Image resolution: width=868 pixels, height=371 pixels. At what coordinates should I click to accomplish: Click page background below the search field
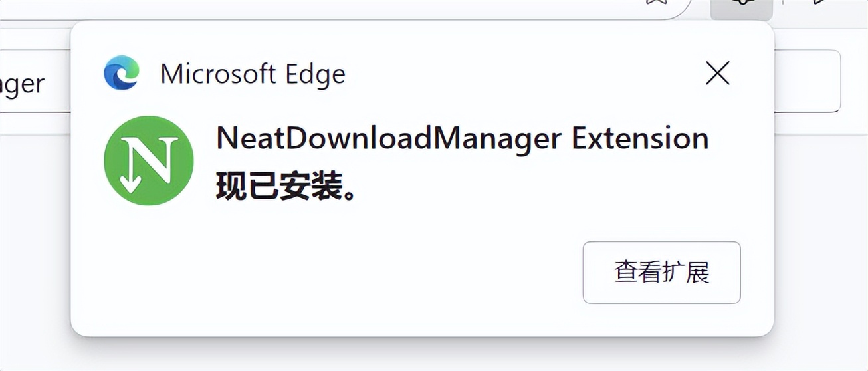coord(33,233)
